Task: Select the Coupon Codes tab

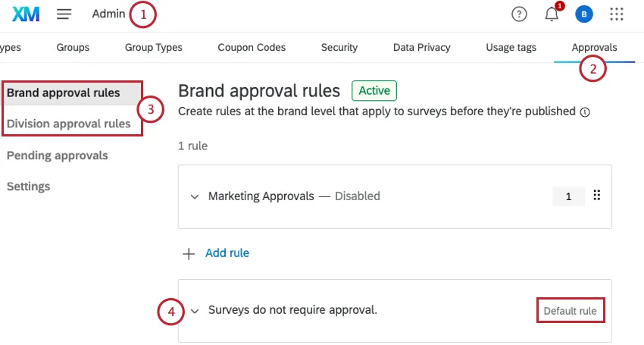Action: click(x=252, y=47)
